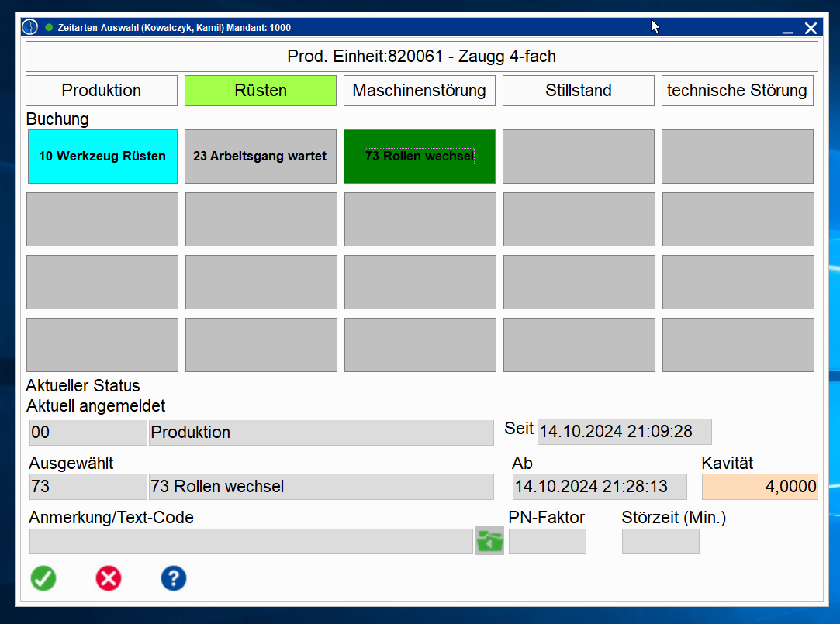The image size is (840, 624).
Task: Edit the Kavität value field
Action: tap(759, 487)
